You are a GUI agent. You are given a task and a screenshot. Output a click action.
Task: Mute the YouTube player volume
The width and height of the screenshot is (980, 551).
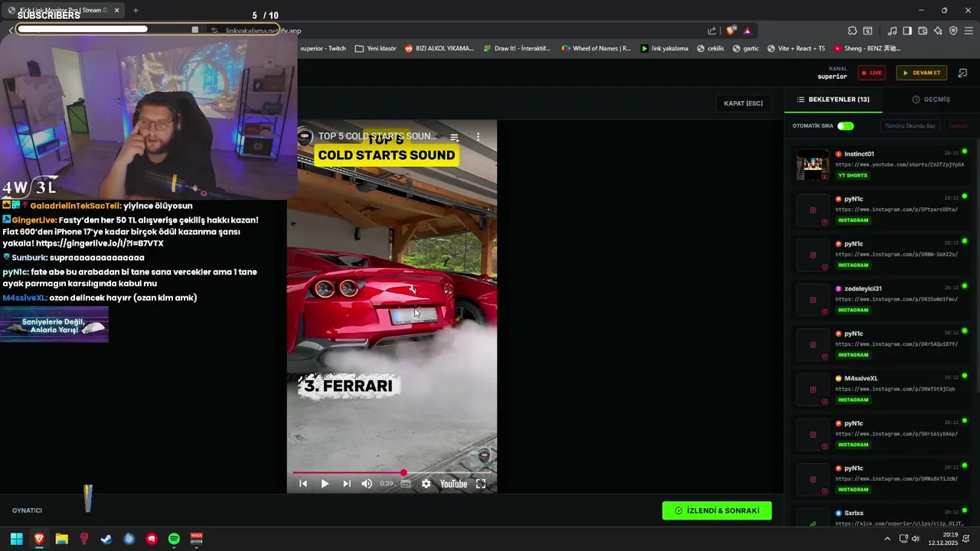click(367, 484)
